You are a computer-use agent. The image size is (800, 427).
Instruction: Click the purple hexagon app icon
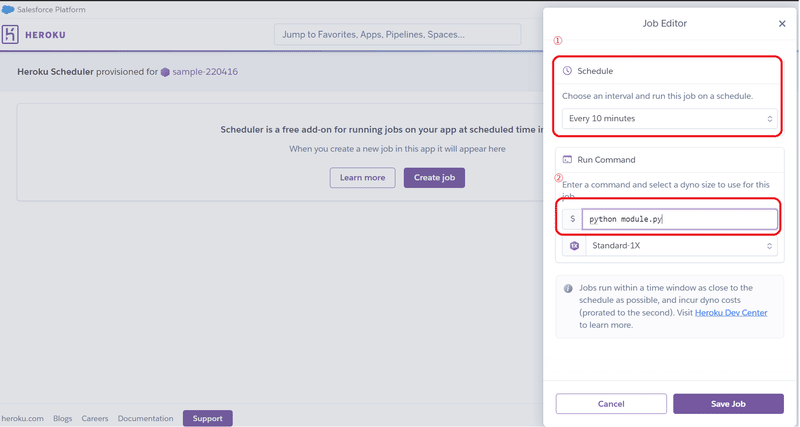pos(165,72)
